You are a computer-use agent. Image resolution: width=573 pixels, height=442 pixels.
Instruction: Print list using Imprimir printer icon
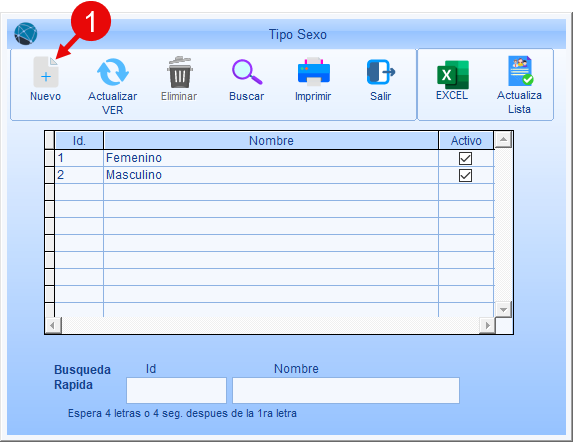pos(314,72)
